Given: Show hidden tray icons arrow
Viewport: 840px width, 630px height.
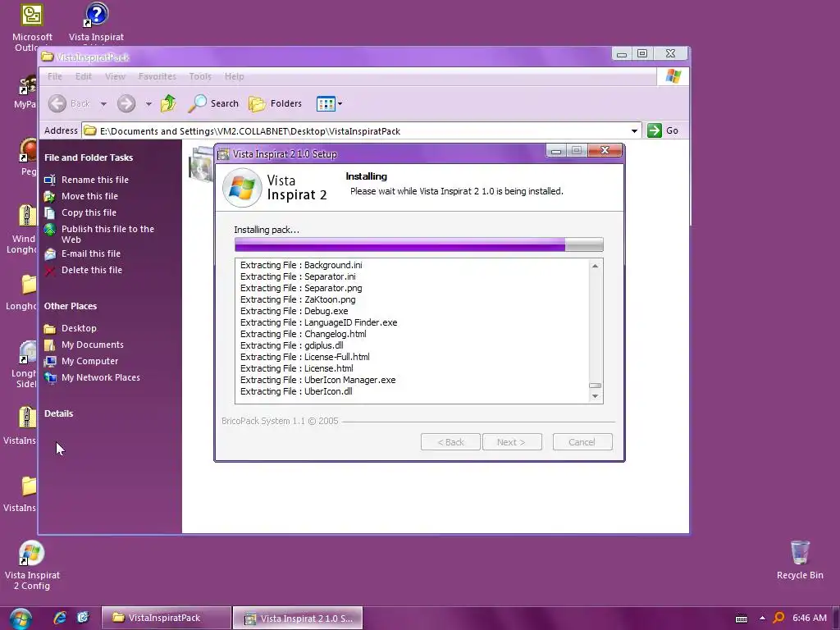Looking at the screenshot, I should point(762,619).
